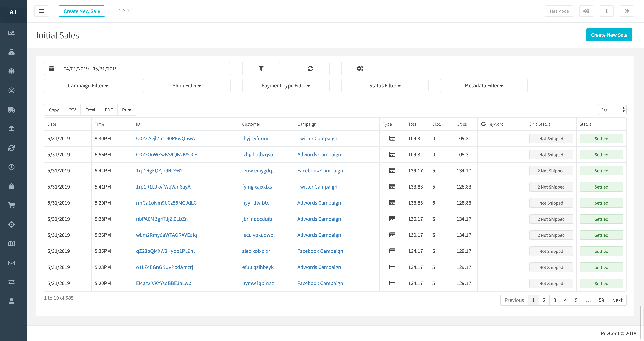Click the money bag sidebar icon

[x=11, y=52]
